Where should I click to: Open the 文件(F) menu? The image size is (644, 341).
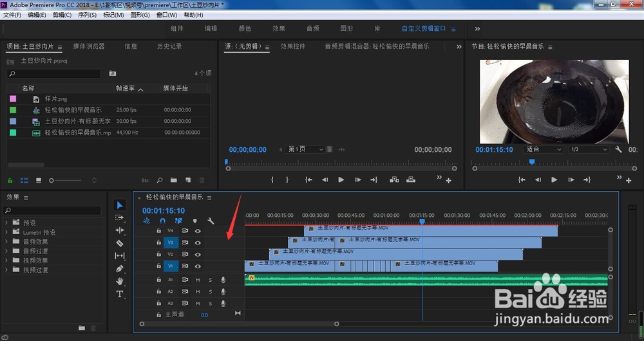pos(12,15)
